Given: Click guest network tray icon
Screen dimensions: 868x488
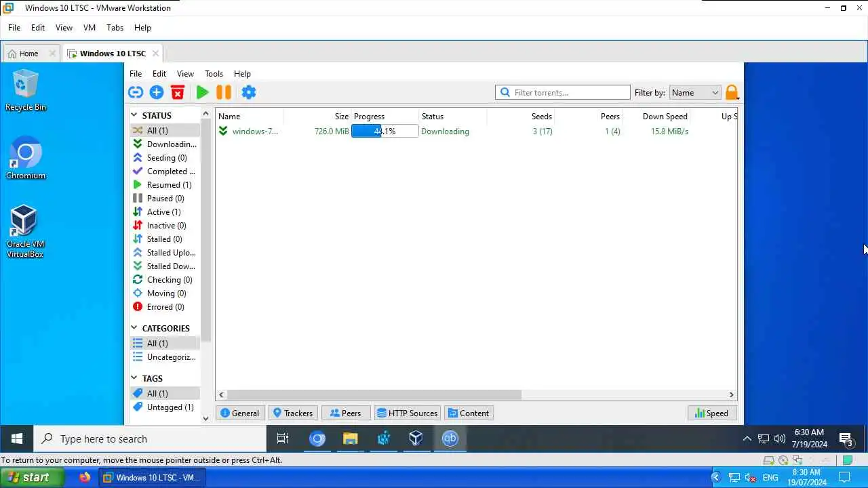Looking at the screenshot, I should 764,439.
